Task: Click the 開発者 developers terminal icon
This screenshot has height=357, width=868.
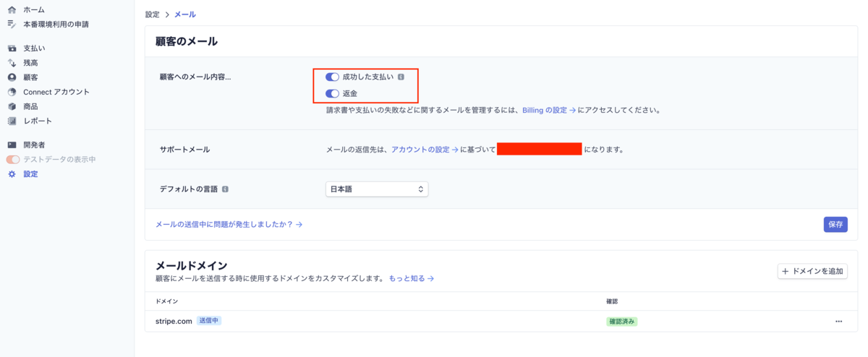Action: (x=12, y=145)
